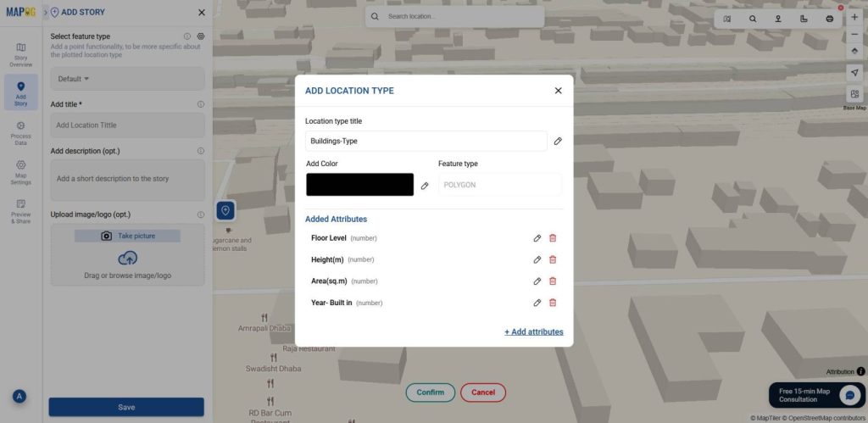Click the user avatar A icon
This screenshot has width=868, height=423.
point(19,396)
